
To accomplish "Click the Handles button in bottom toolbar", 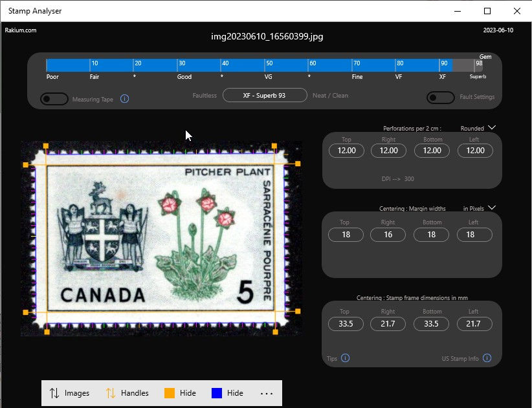I will [127, 393].
